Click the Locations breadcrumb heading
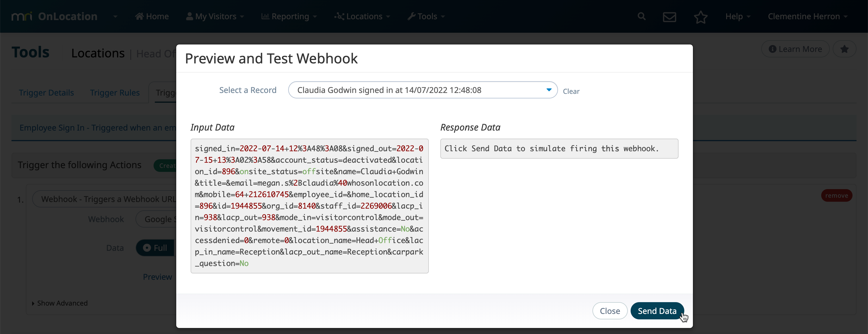The image size is (868, 334). tap(98, 53)
